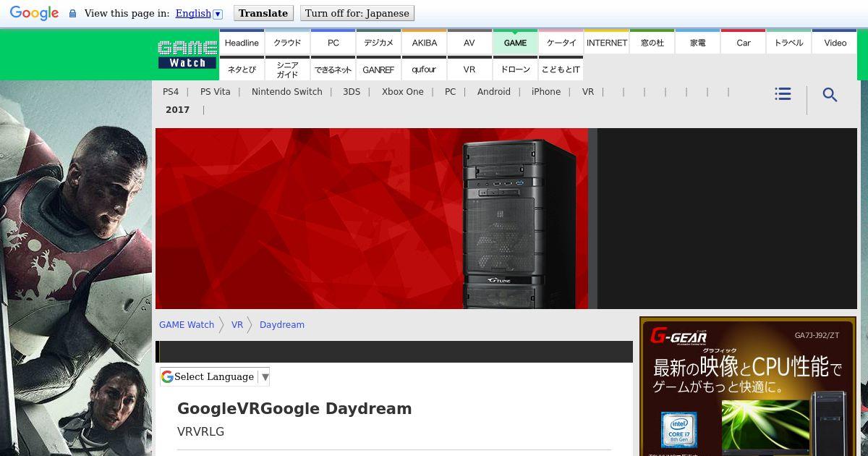The width and height of the screenshot is (868, 456).
Task: Open the Daydream breadcrumb link
Action: (x=281, y=325)
